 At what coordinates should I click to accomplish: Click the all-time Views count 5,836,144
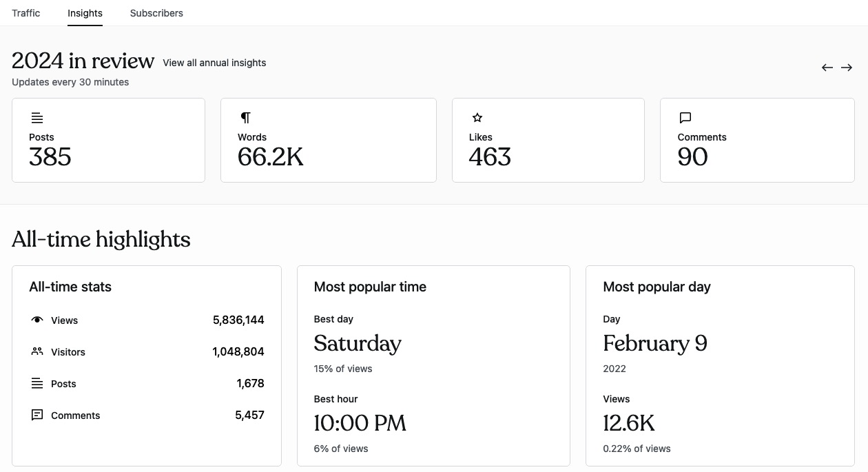(x=238, y=320)
